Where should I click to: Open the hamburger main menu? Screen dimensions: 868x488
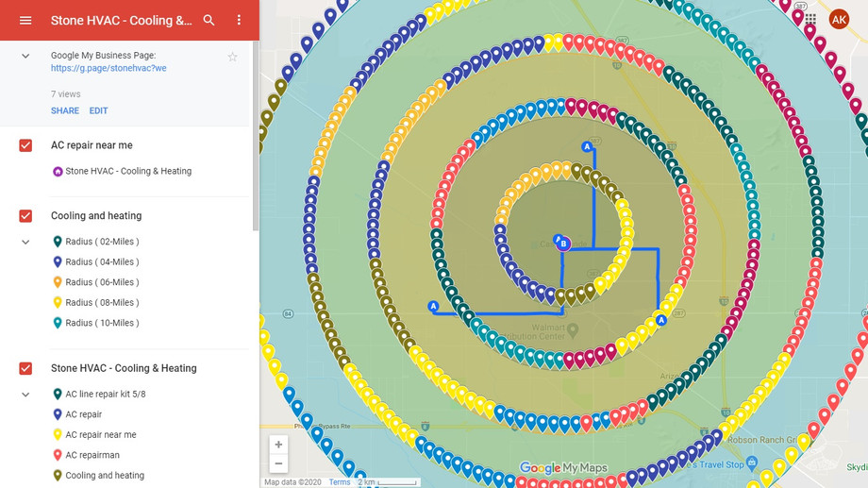pyautogui.click(x=25, y=20)
